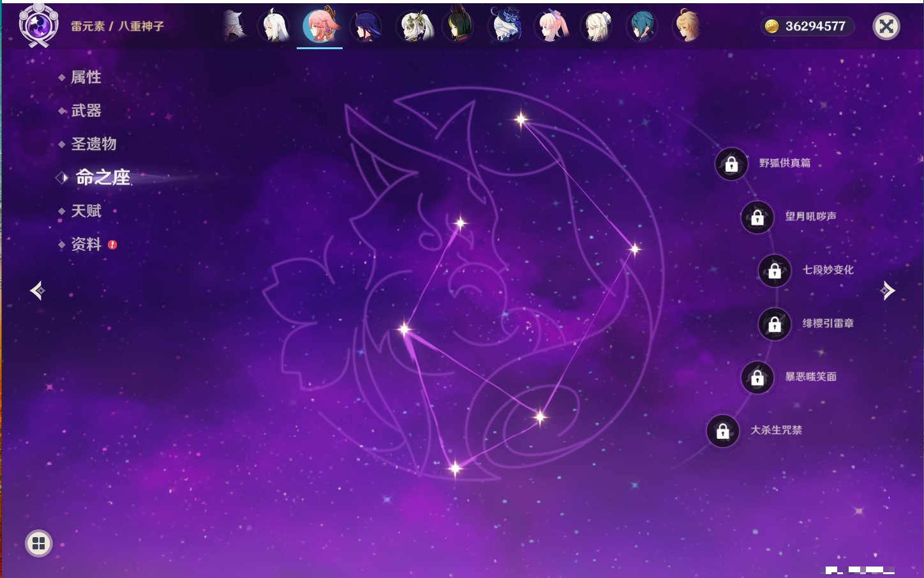Switch to the 圣遗物 artifacts tab
Screen dimensions: 924x578
tap(94, 144)
